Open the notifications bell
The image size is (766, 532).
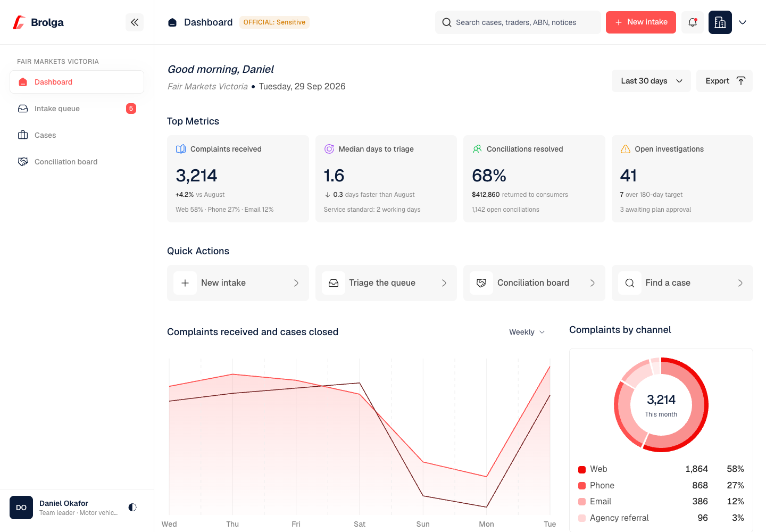[x=693, y=22]
